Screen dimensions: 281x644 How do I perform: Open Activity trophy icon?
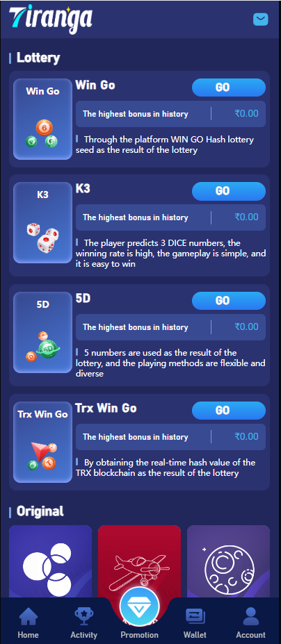click(84, 618)
